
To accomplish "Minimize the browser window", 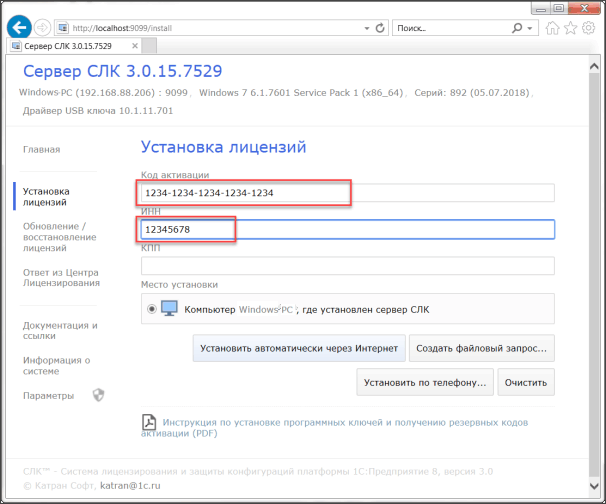I will coord(541,8).
